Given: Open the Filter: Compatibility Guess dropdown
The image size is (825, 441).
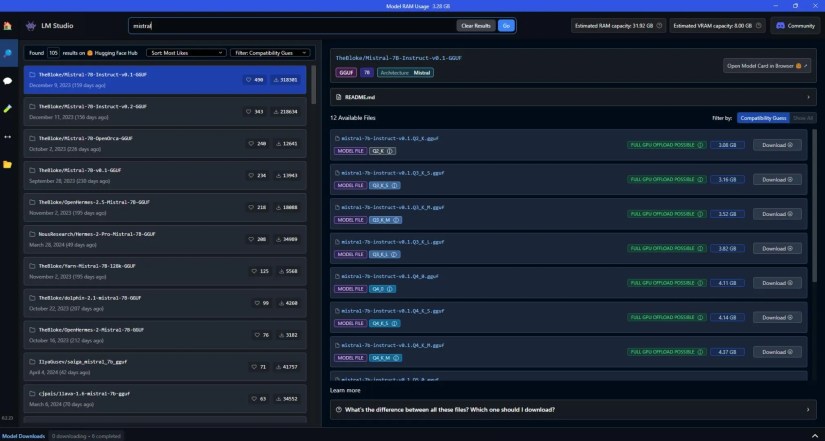Looking at the screenshot, I should (x=270, y=53).
